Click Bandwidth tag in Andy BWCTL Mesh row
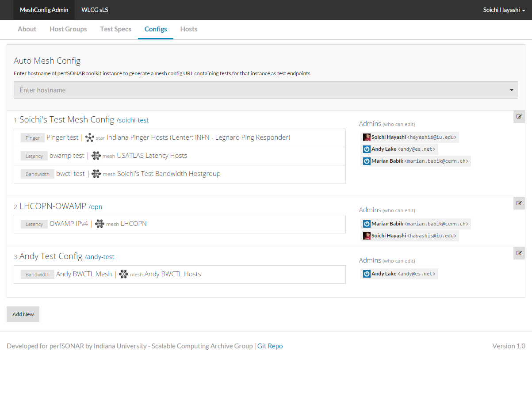The image size is (532, 397). (x=38, y=275)
